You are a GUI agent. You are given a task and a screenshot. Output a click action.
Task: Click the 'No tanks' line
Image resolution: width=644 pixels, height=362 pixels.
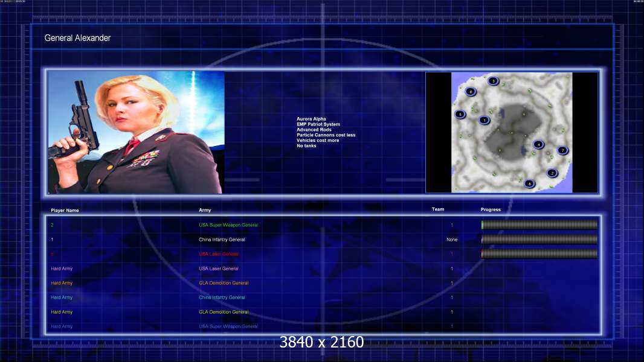[306, 145]
